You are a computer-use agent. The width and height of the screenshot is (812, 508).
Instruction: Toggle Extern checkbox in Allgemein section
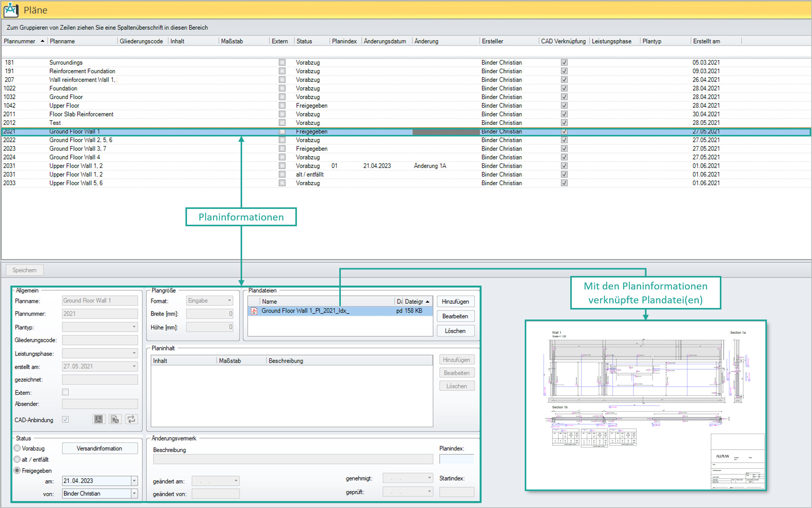[x=66, y=392]
